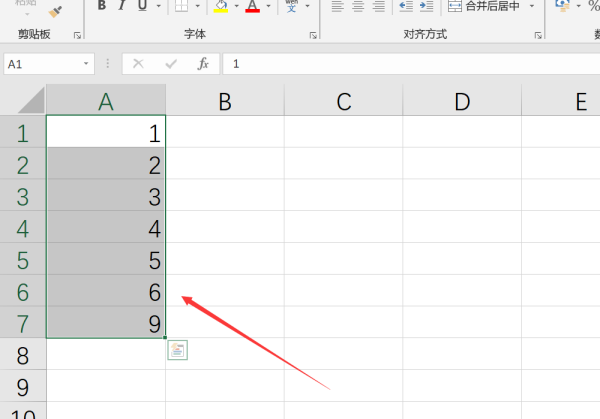The image size is (600, 419).
Task: Open the 对齐方式 group dialog launcher
Action: 538,36
